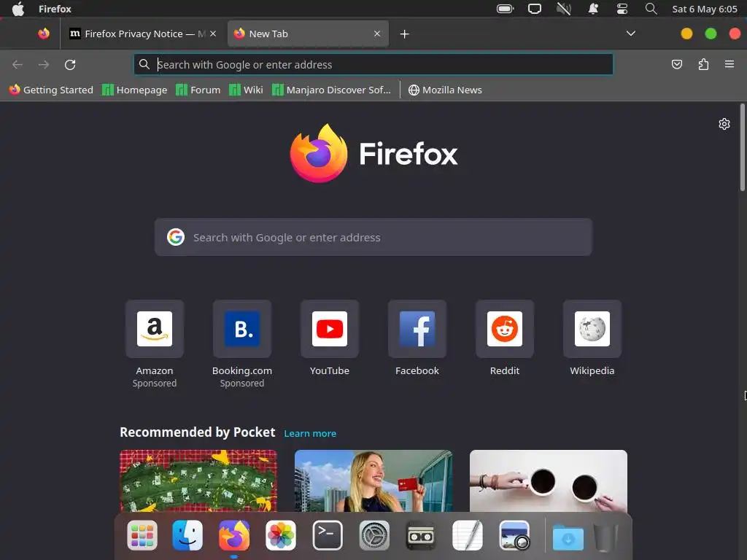This screenshot has width=747, height=560.
Task: Focus the URL address bar
Action: click(373, 64)
